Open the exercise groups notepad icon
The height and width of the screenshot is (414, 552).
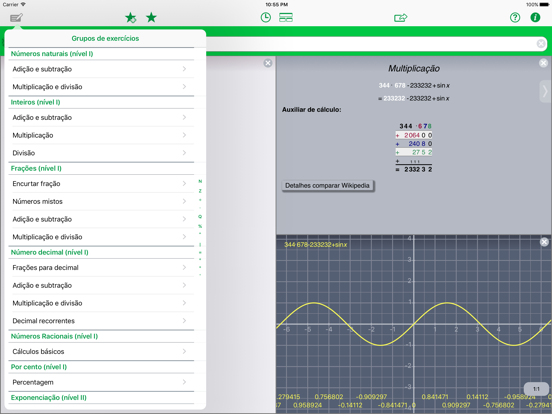(x=16, y=18)
